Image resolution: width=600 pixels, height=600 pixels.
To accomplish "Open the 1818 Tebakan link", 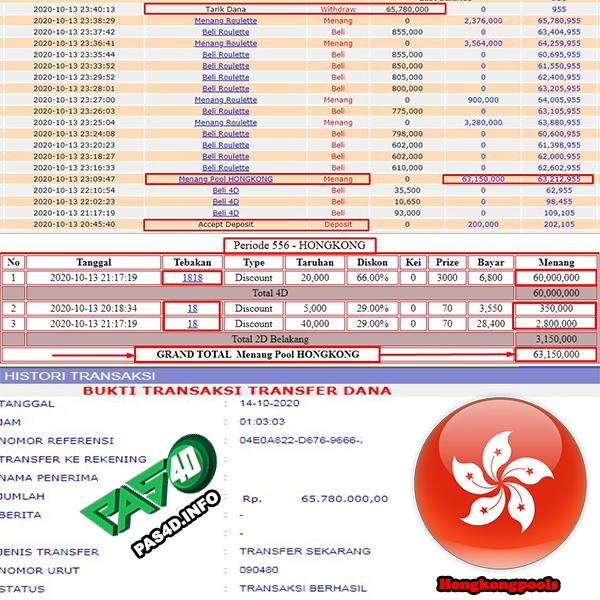I will (192, 278).
